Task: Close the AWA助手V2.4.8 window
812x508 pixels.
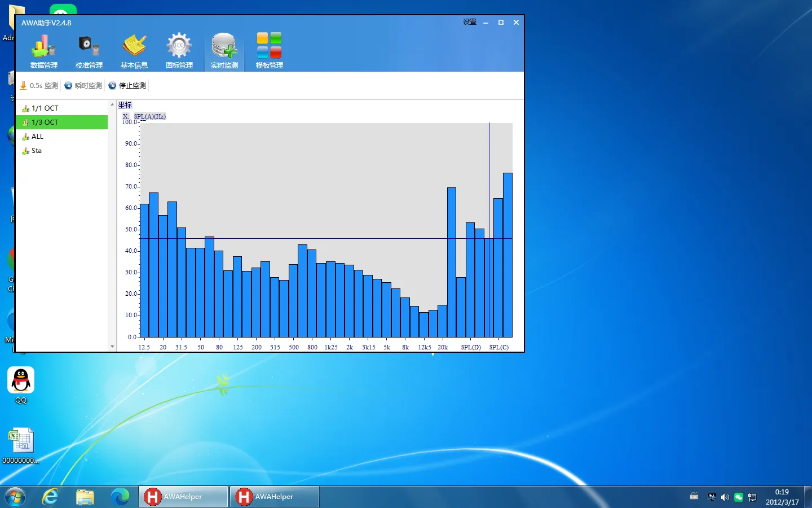Action: pyautogui.click(x=516, y=23)
